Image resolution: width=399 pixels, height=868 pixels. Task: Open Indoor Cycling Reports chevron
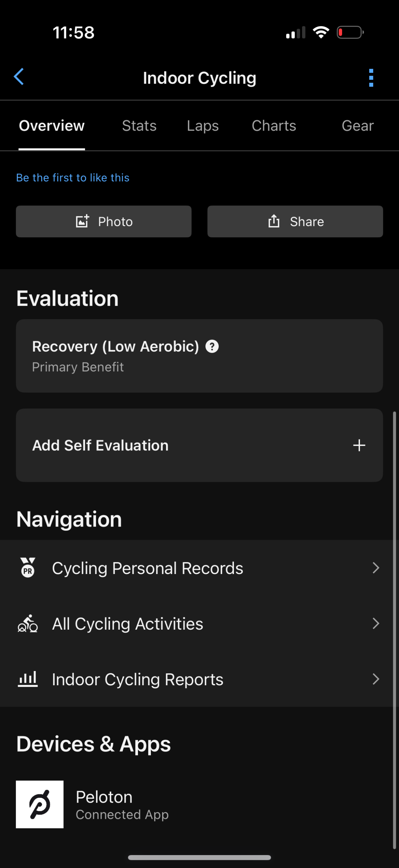(x=375, y=679)
